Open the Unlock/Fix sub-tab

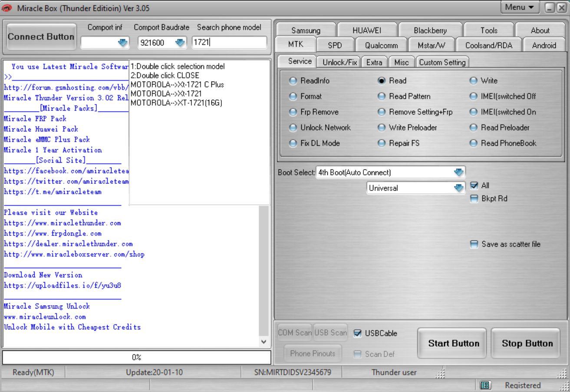pyautogui.click(x=339, y=62)
